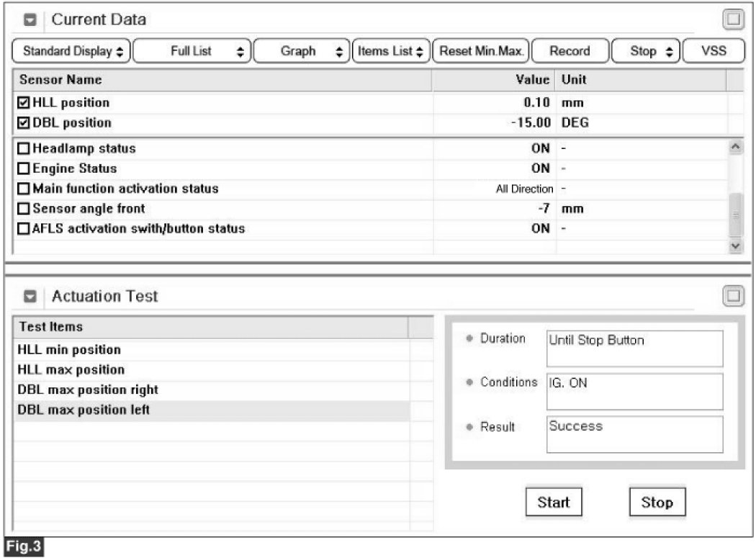
Task: Uncheck the DBL position sensor checkbox
Action: pyautogui.click(x=24, y=123)
